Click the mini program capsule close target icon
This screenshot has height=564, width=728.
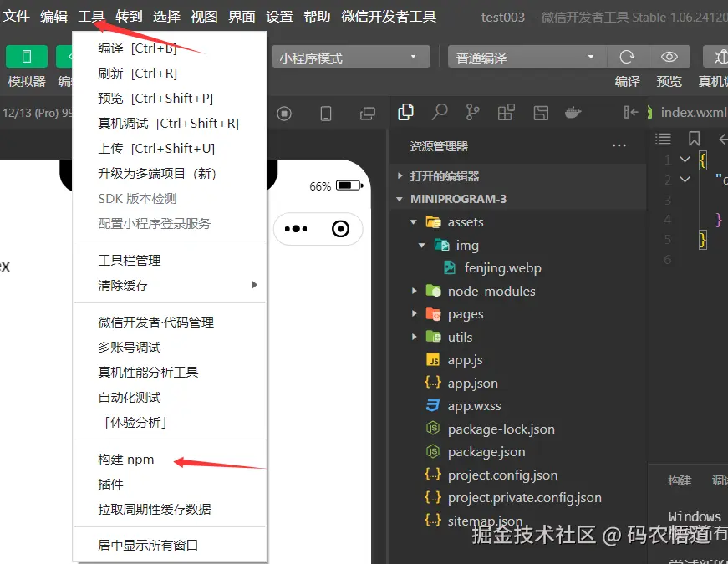340,229
